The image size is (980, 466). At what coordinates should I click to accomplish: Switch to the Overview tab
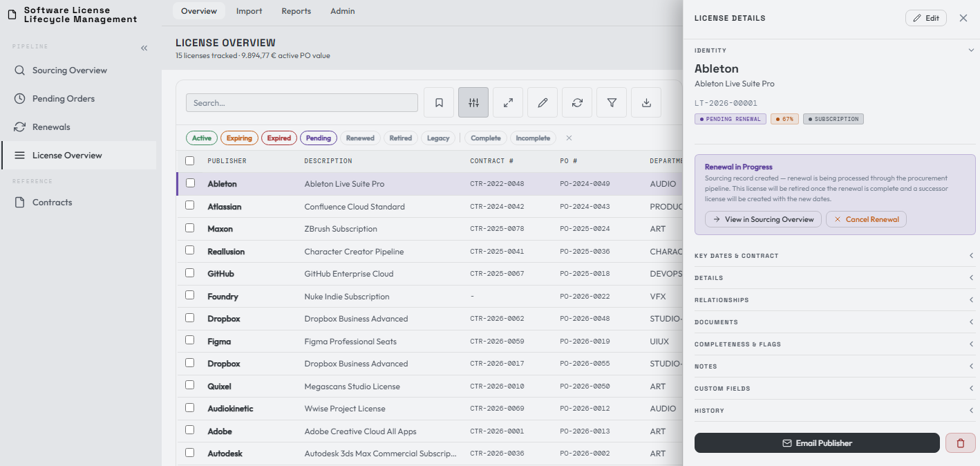point(199,11)
